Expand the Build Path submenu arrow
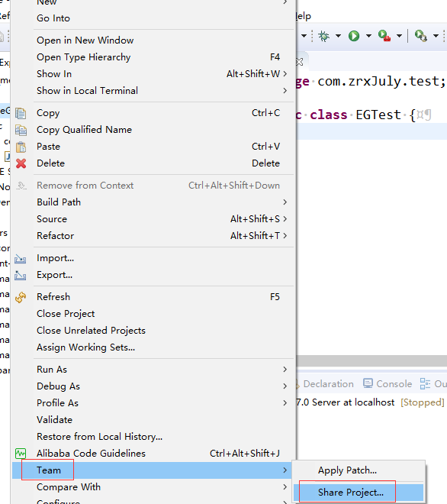 coord(285,202)
